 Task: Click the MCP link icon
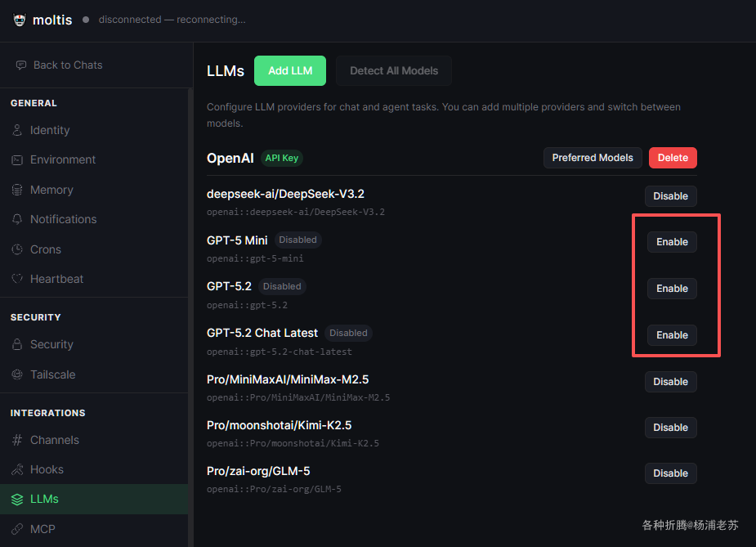tap(17, 529)
